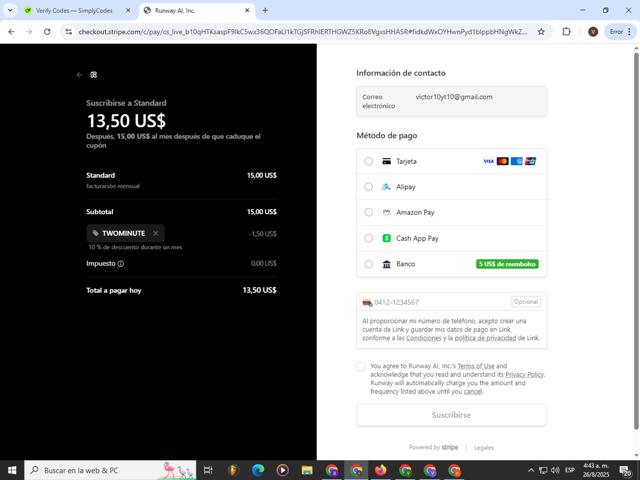Open the Chrome profile avatar
Viewport: 640px width, 480px height.
593,31
